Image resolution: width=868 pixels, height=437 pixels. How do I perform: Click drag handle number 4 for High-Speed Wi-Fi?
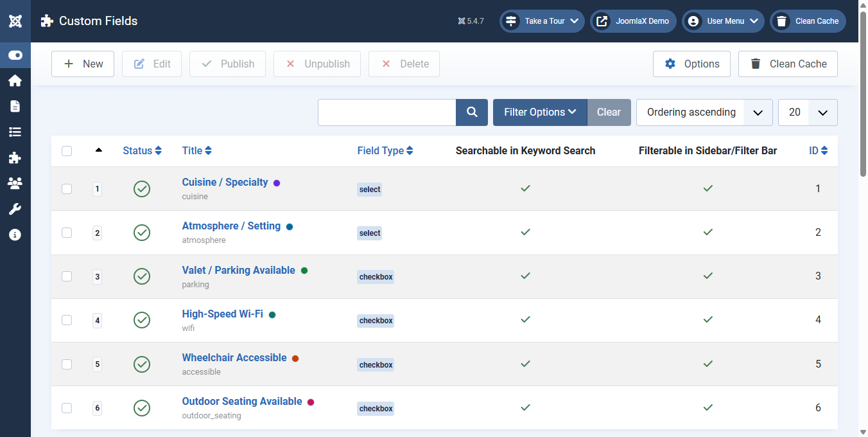pos(98,320)
